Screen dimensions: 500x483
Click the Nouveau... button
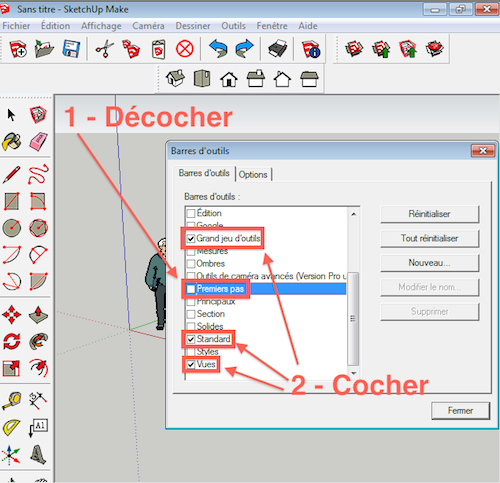point(430,263)
